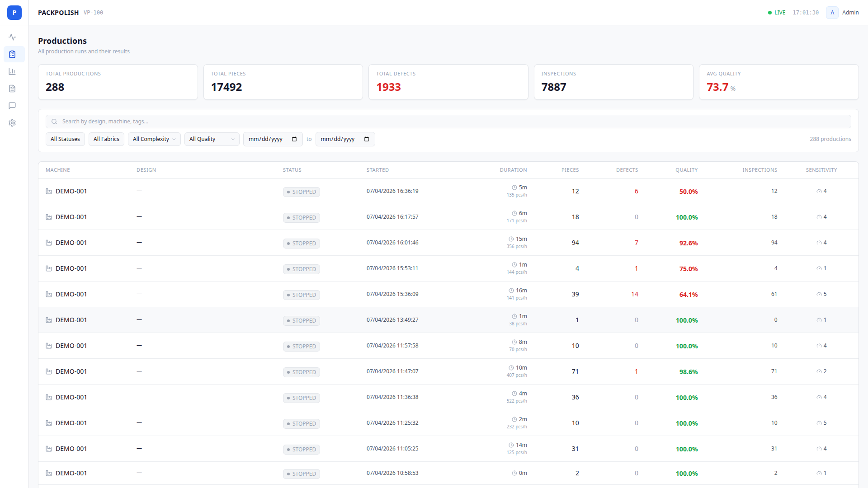Click the PackPolish blue logo icon
The width and height of the screenshot is (868, 488).
tap(14, 13)
